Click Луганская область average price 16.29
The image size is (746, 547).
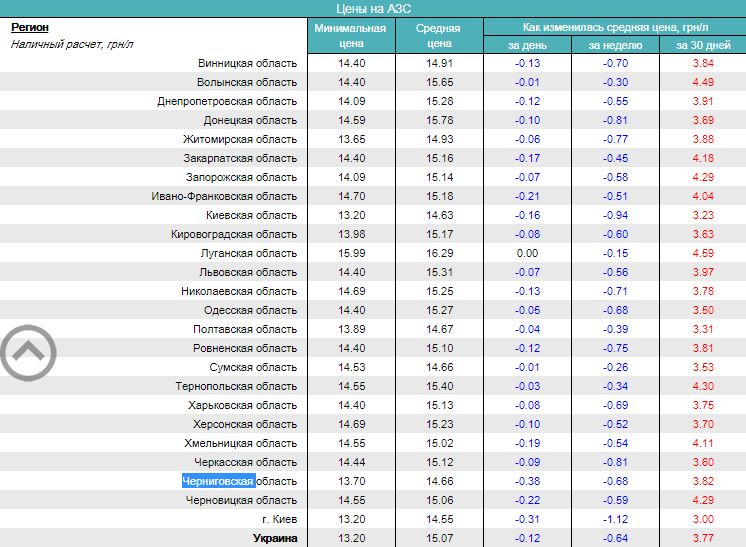[439, 254]
